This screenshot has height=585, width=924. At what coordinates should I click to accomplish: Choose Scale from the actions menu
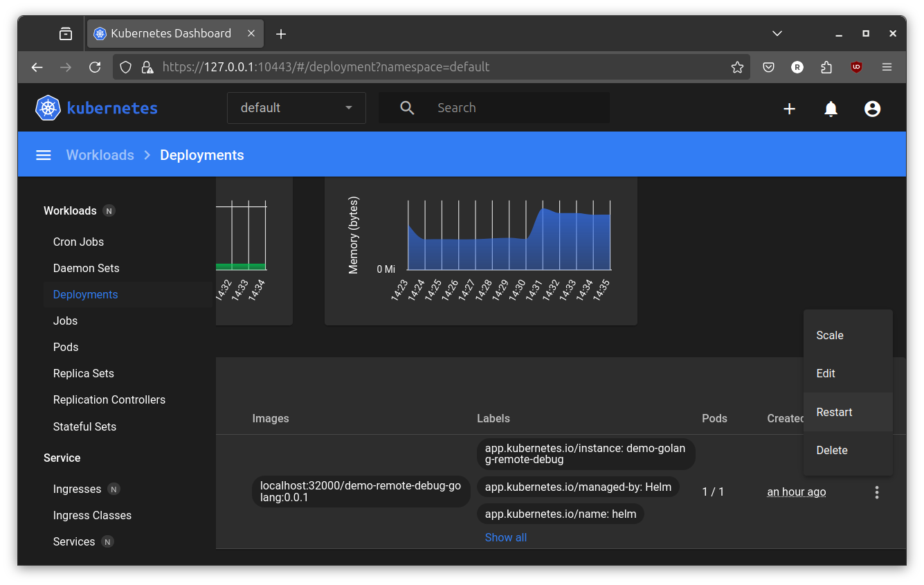pyautogui.click(x=848, y=335)
